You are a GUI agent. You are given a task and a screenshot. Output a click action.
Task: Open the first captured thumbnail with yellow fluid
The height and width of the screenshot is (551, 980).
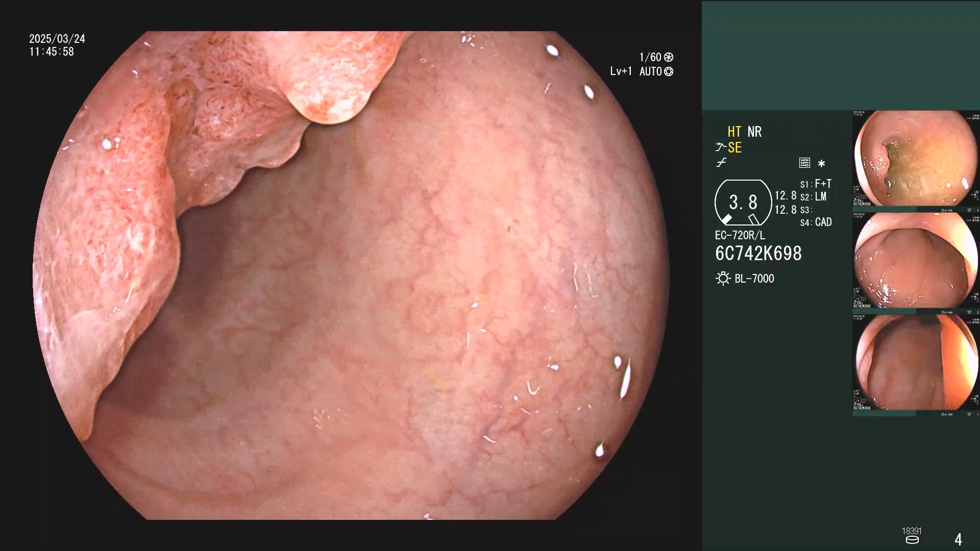(916, 159)
